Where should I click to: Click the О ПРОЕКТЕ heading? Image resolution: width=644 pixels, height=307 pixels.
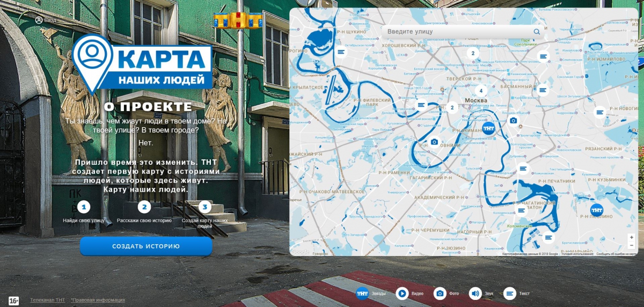(x=148, y=107)
